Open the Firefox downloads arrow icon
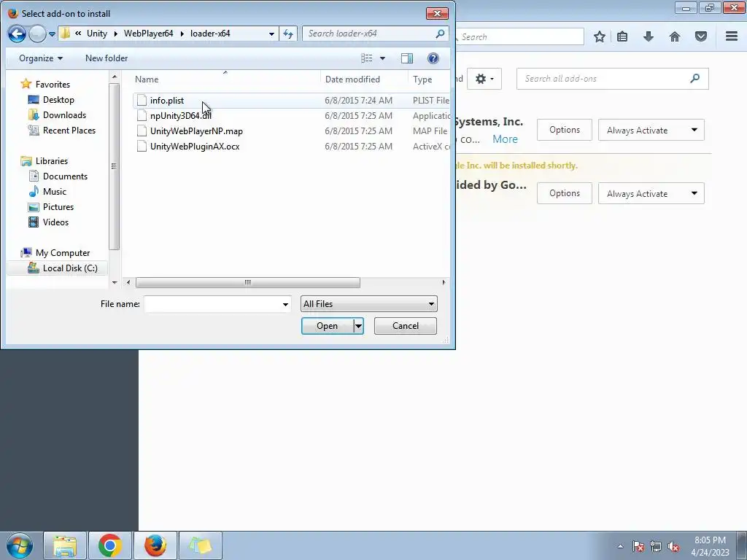 tap(649, 36)
